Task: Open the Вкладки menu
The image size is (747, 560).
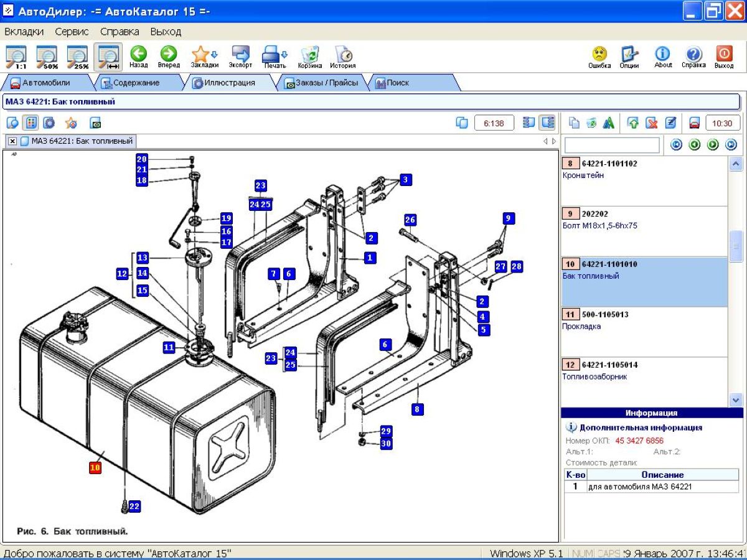Action: (24, 31)
